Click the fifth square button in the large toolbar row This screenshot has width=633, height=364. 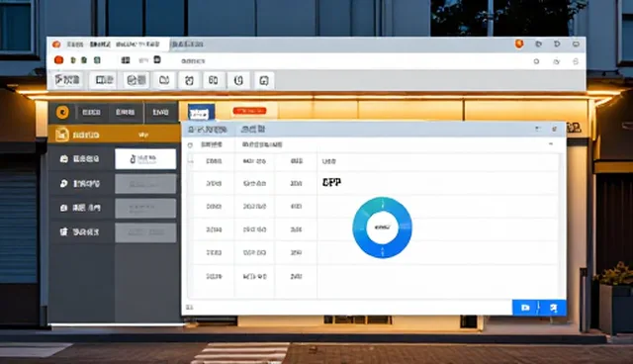189,80
